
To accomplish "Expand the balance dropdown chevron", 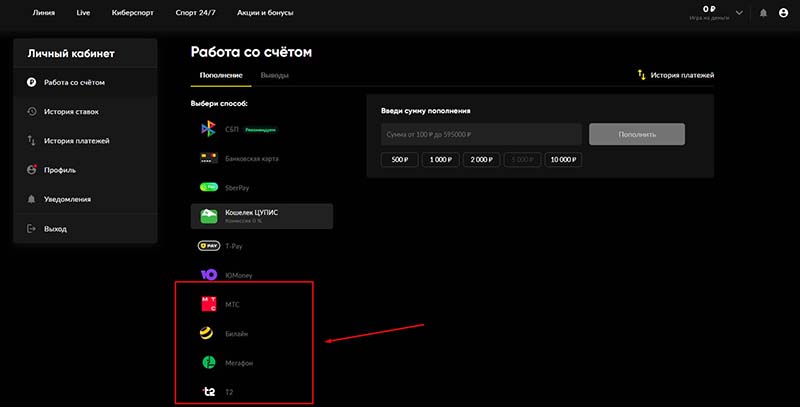I will coord(739,13).
